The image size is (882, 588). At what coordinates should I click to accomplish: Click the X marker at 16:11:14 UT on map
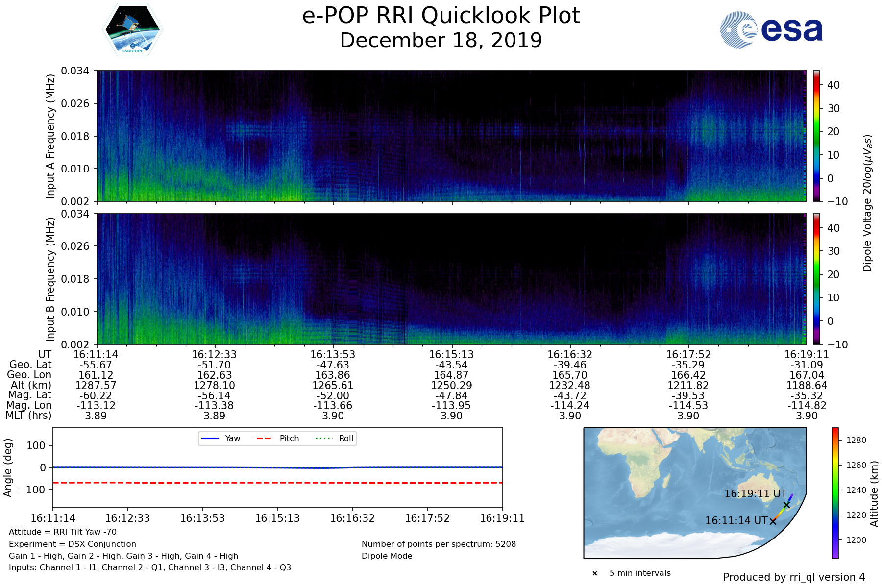click(x=773, y=521)
